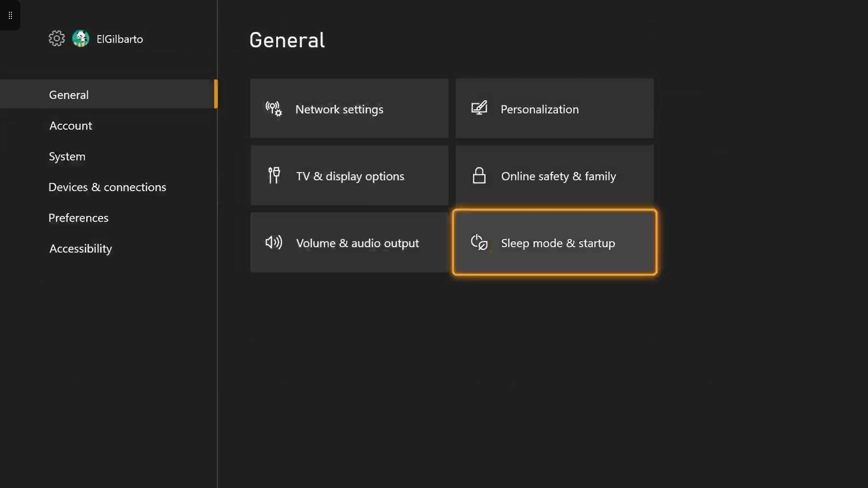This screenshot has width=868, height=488.
Task: Open Sleep mode & startup
Action: click(x=555, y=242)
